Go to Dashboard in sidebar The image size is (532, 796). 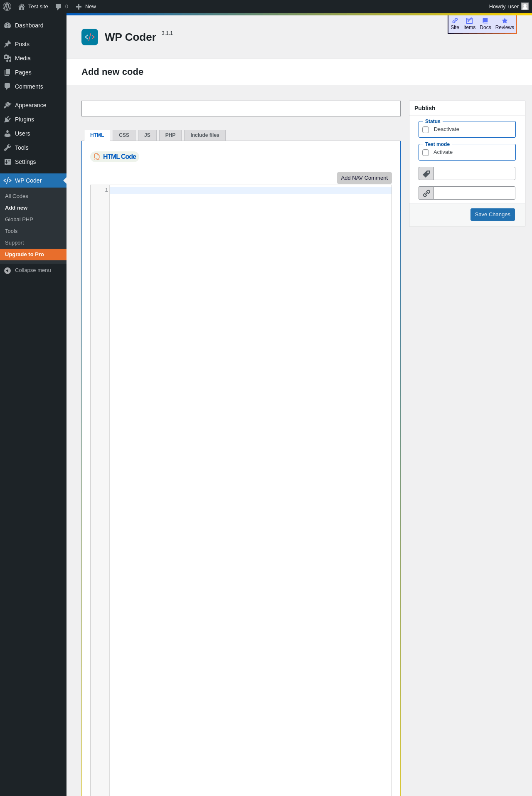click(x=33, y=25)
